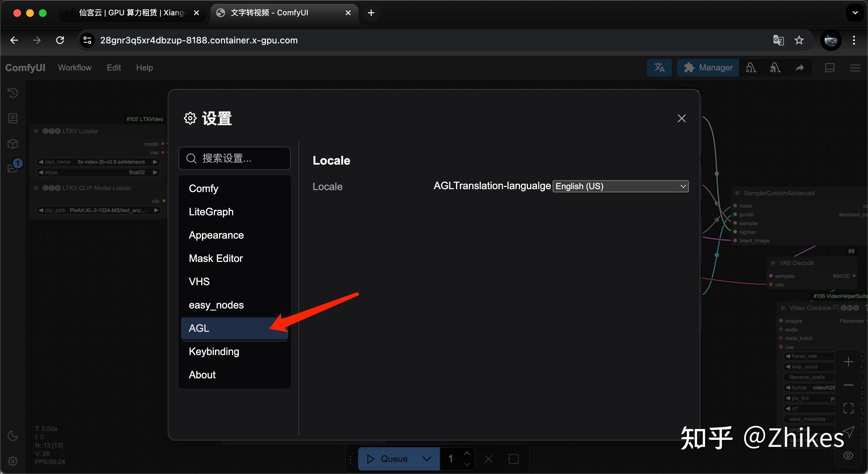
Task: Close the settings dialog
Action: pyautogui.click(x=681, y=118)
